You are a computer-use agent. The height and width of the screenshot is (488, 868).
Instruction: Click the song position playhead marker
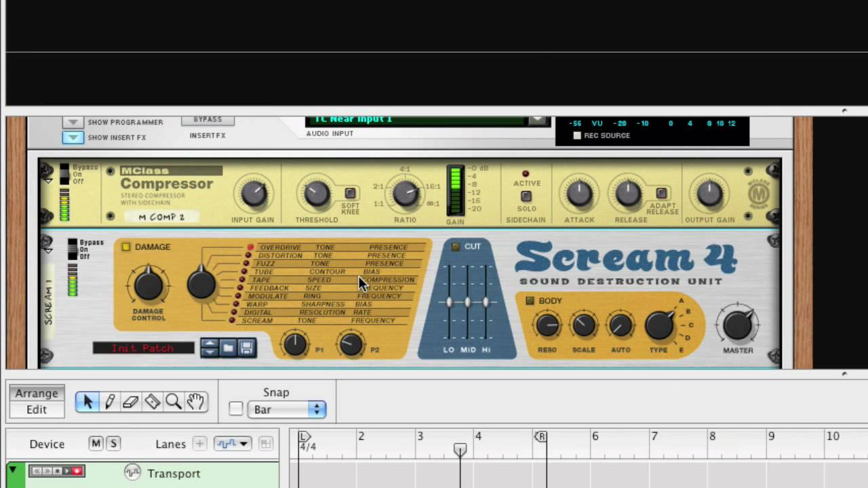[x=460, y=449]
